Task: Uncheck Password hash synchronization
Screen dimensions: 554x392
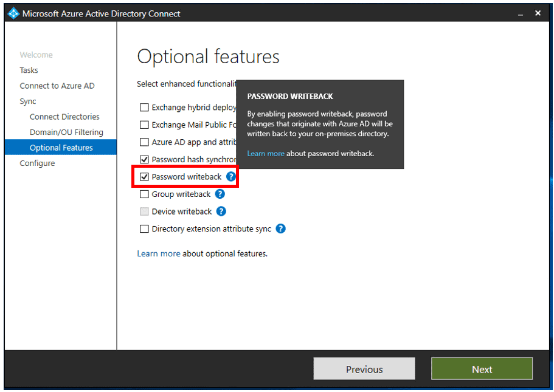Action: (144, 159)
